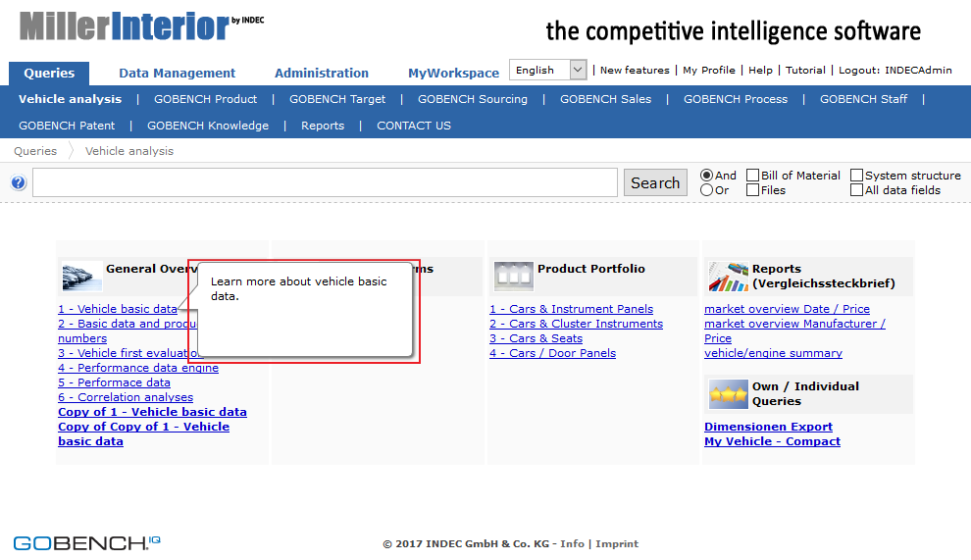
Task: Click Vehicle analysis breadcrumb
Action: pos(129,151)
